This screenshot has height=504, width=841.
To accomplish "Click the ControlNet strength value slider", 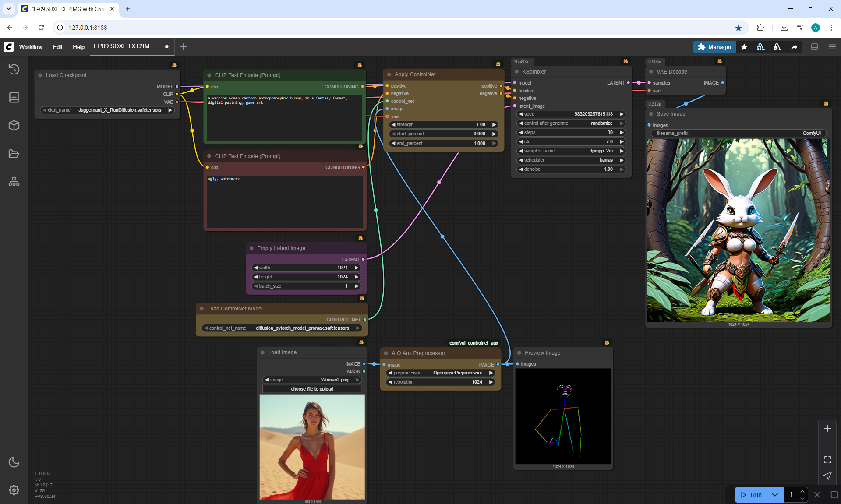I will tap(443, 125).
